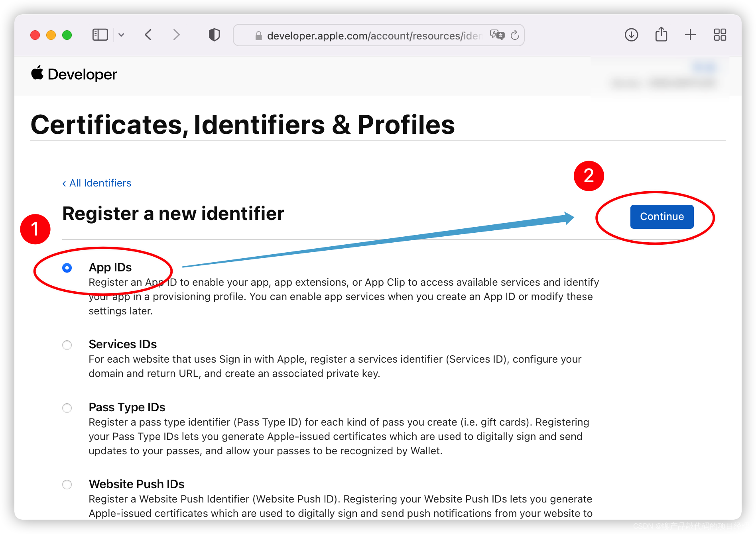Select the Services IDs radio button
The height and width of the screenshot is (534, 756).
click(67, 345)
